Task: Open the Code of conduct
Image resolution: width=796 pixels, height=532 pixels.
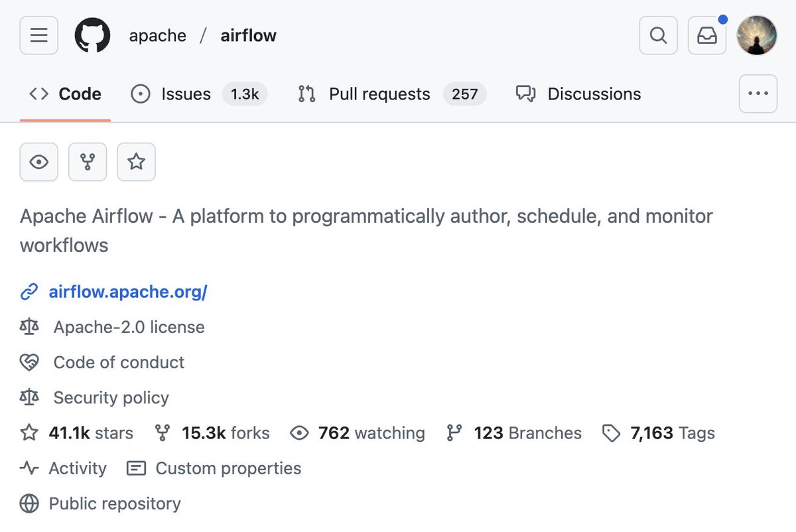Action: pos(119,362)
